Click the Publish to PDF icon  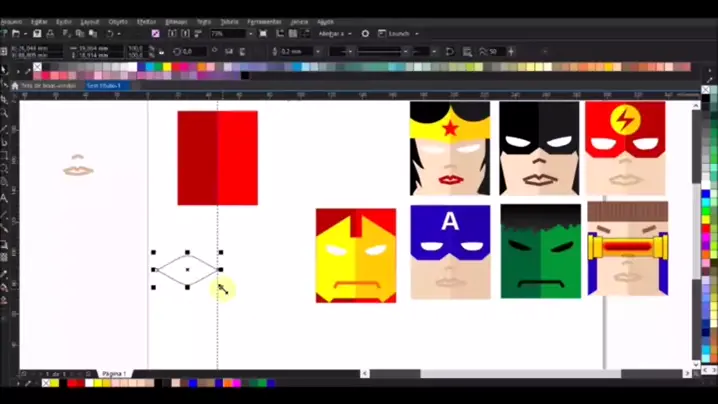click(x=198, y=33)
